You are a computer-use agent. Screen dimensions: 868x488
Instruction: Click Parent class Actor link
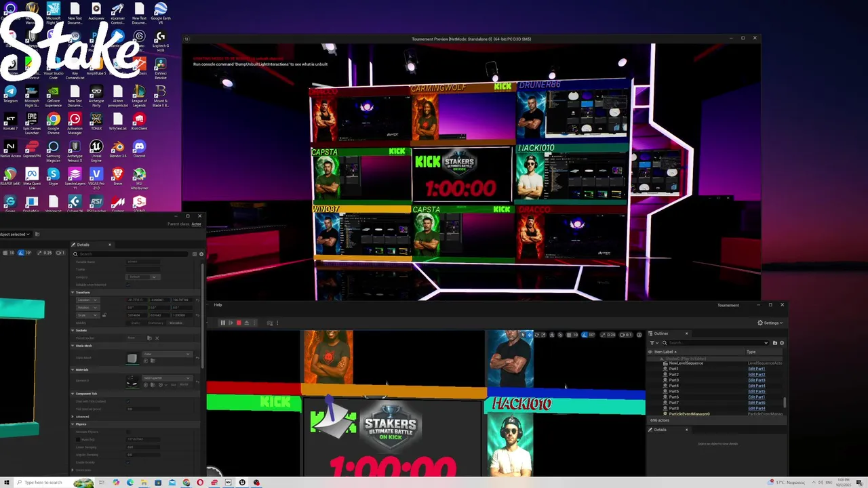coord(197,224)
